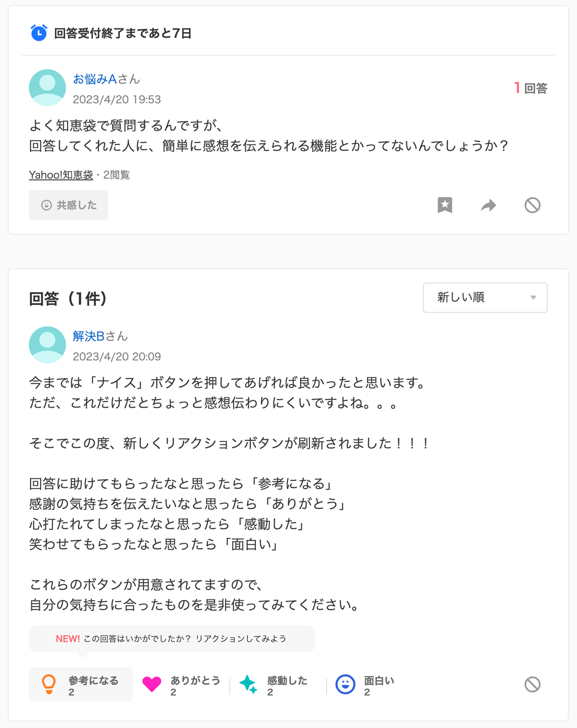The height and width of the screenshot is (728, 577).
Task: Click お悩みA's avatar image
Action: click(47, 87)
